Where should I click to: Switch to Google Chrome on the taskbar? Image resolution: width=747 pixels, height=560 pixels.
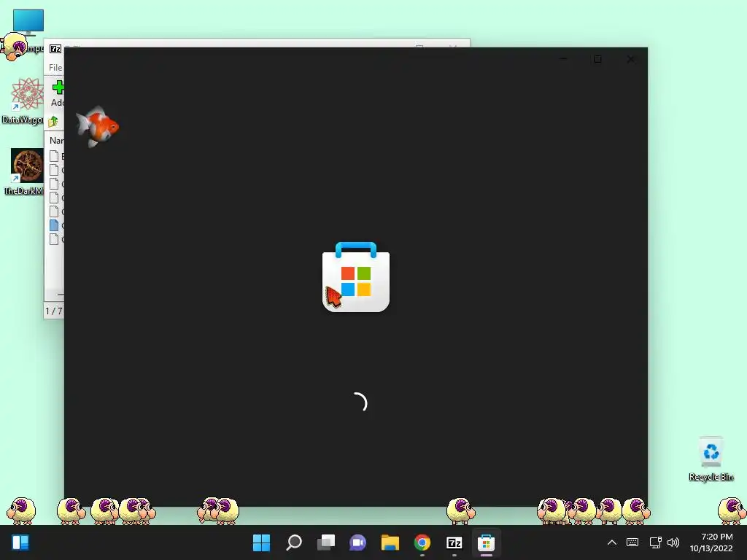pyautogui.click(x=422, y=542)
